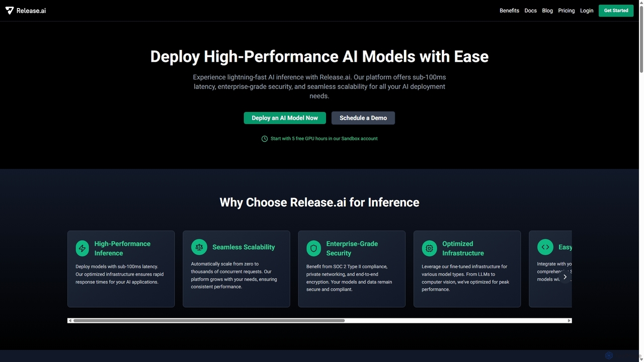Click the lightning bolt High-Performance Inference icon
The width and height of the screenshot is (644, 362).
pos(83,248)
